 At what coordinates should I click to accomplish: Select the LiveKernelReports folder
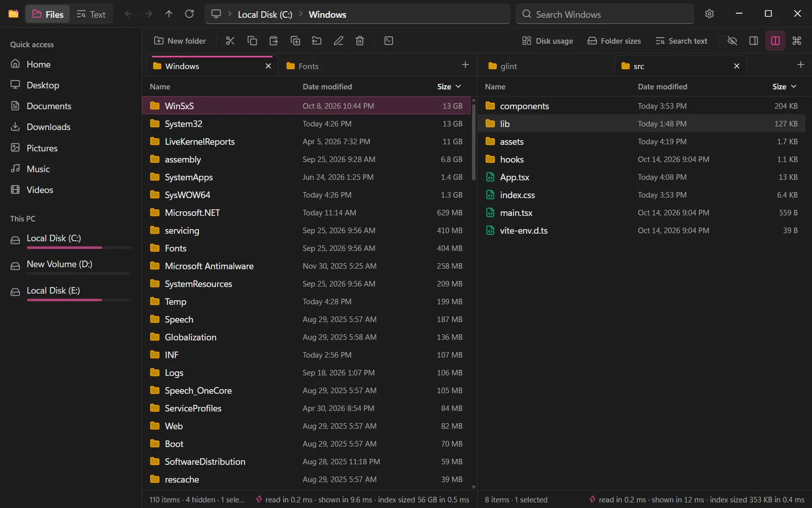pyautogui.click(x=307, y=141)
